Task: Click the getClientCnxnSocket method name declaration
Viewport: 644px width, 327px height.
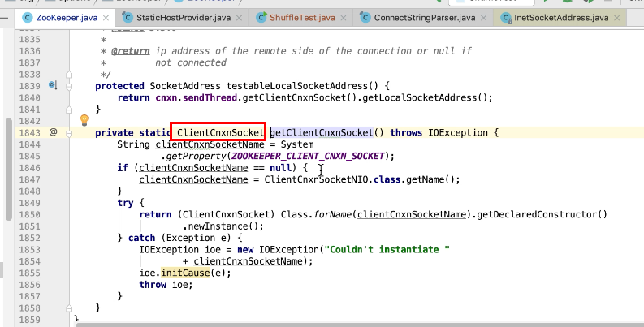Action: 322,132
